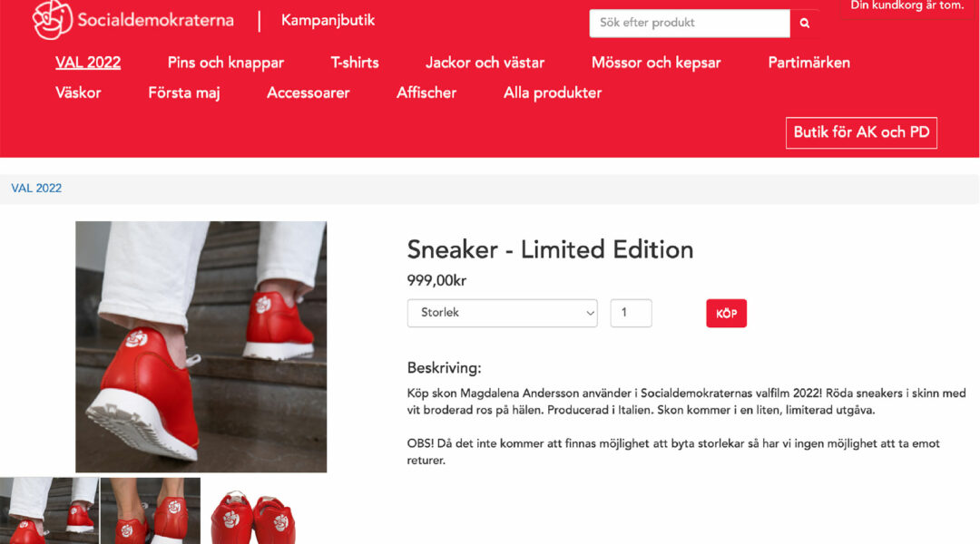The image size is (980, 544).
Task: Select the second thumbnail showing heels
Action: tap(151, 510)
